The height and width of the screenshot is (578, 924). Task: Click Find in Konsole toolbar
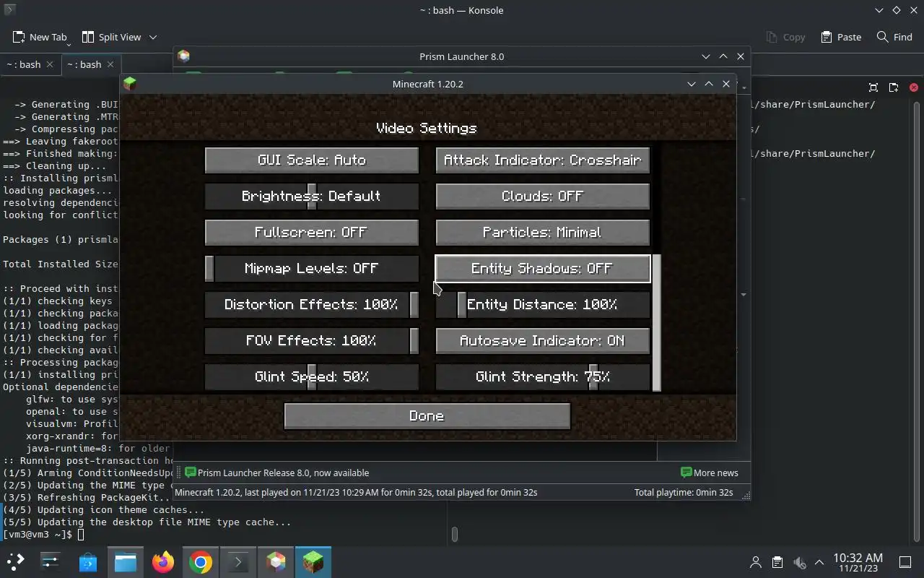point(894,37)
